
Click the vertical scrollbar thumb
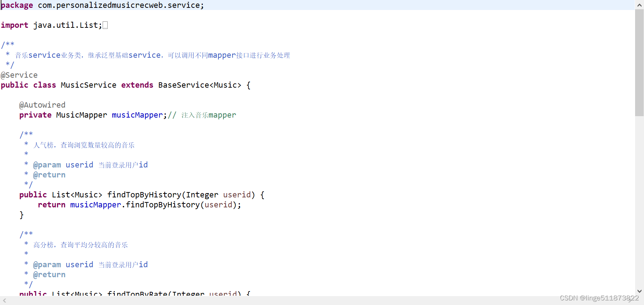pos(639,63)
